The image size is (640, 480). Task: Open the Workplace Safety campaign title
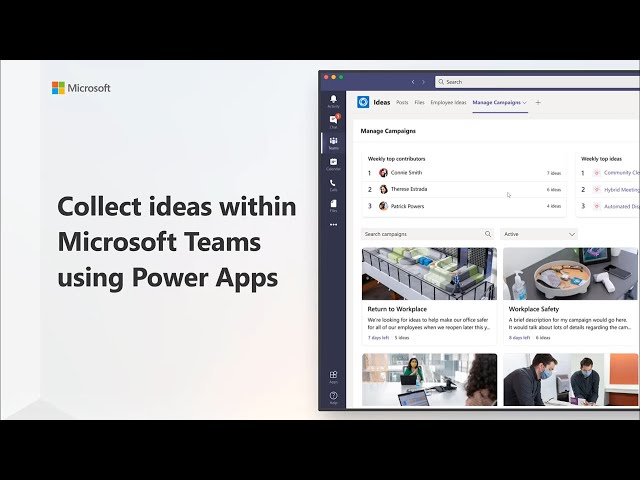pos(533,309)
